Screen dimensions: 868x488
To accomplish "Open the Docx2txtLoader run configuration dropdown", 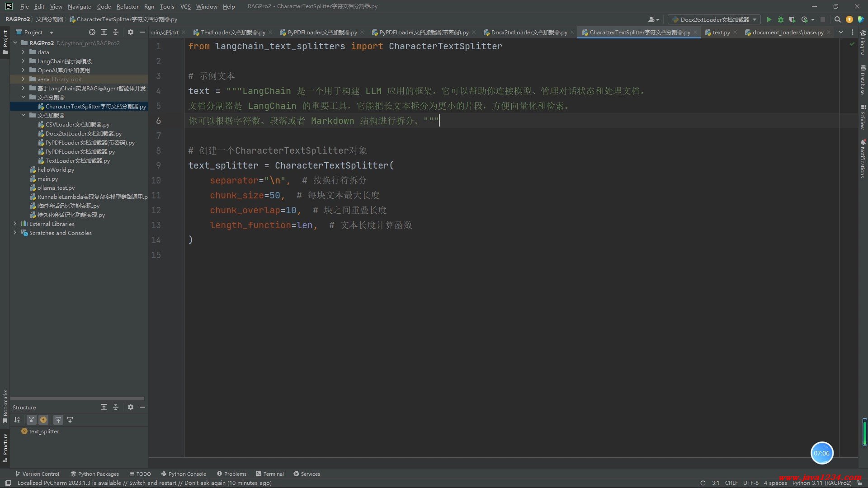I will [x=714, y=19].
